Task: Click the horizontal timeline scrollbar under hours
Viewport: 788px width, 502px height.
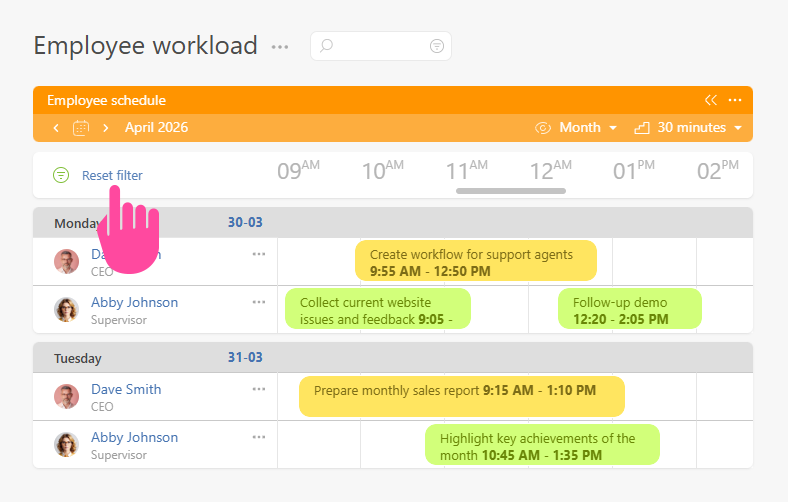Action: 511,190
